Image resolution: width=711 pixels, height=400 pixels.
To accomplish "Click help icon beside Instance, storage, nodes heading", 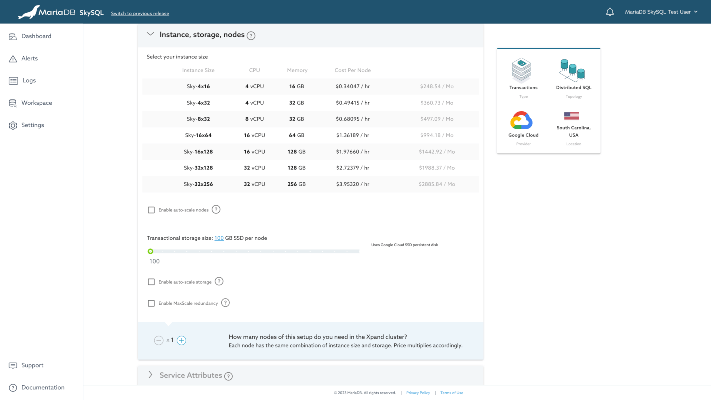I will [251, 35].
